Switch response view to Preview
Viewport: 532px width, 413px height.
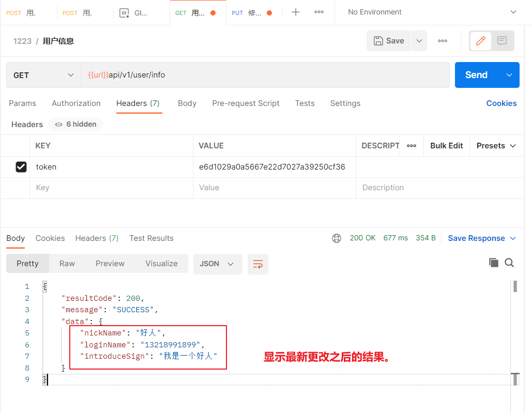(110, 264)
